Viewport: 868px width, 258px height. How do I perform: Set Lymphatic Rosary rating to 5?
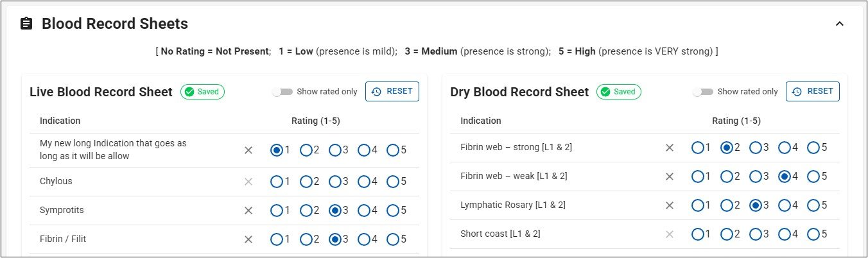tap(813, 205)
